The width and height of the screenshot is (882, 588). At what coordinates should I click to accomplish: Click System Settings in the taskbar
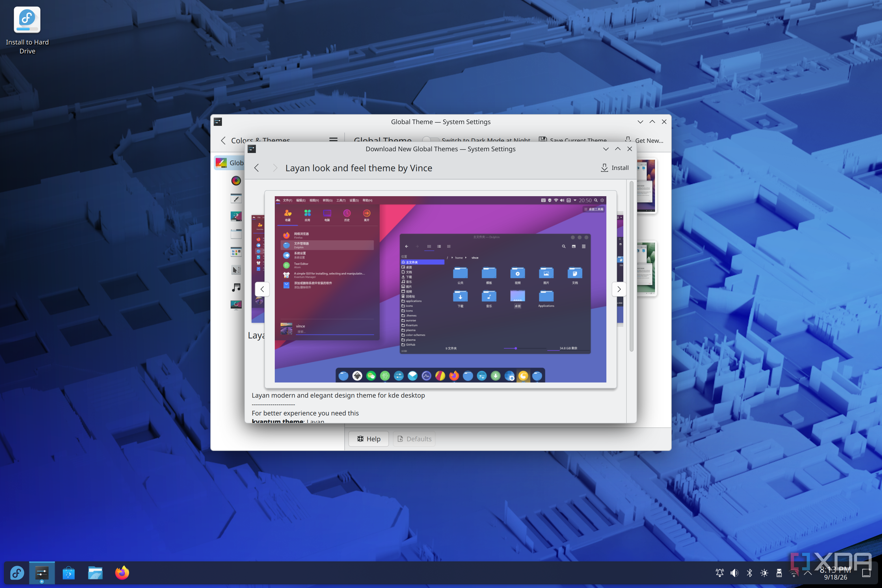tap(42, 573)
